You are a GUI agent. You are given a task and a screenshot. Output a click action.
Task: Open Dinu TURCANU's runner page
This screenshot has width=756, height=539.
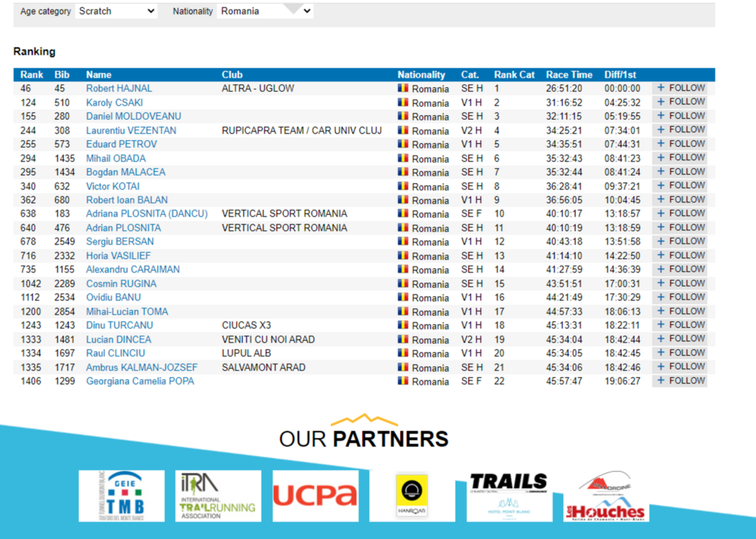coord(120,326)
